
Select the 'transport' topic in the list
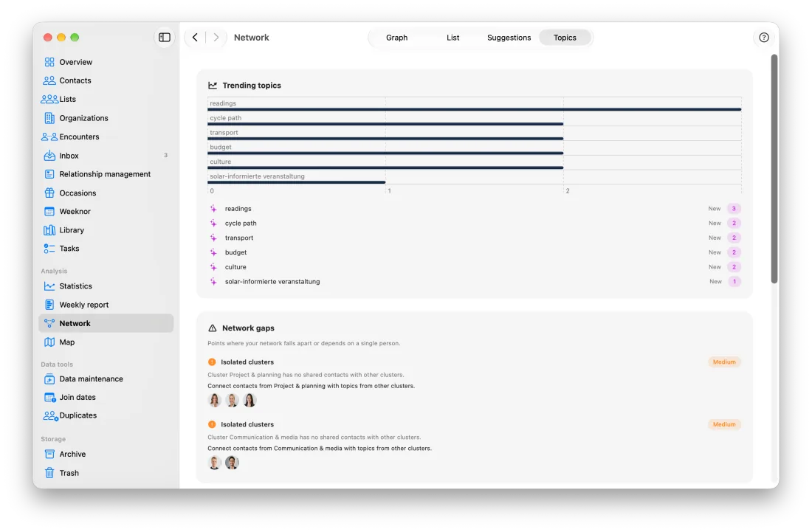pyautogui.click(x=239, y=238)
